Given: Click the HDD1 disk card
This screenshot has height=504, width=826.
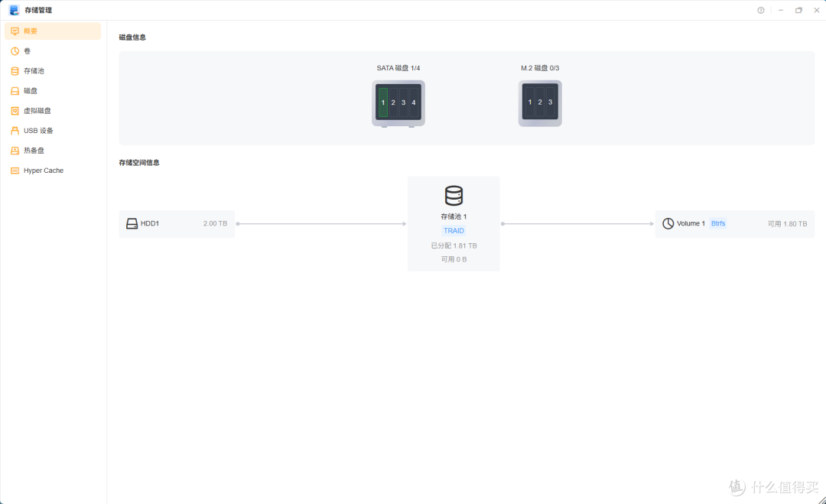Looking at the screenshot, I should pos(177,224).
